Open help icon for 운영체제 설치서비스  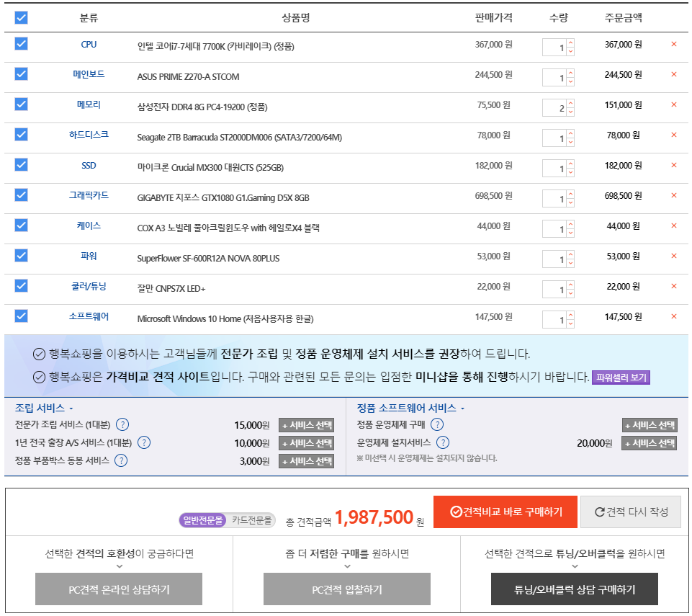pos(443,442)
